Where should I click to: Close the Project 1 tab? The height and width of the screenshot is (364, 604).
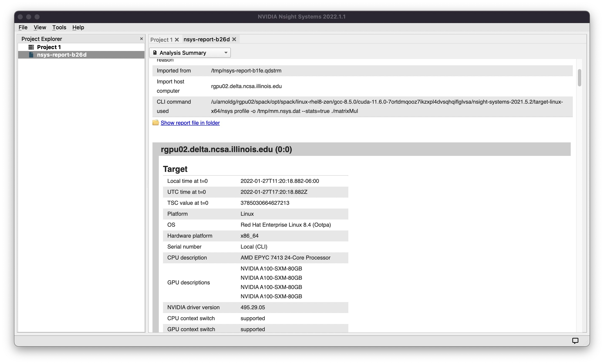(177, 39)
